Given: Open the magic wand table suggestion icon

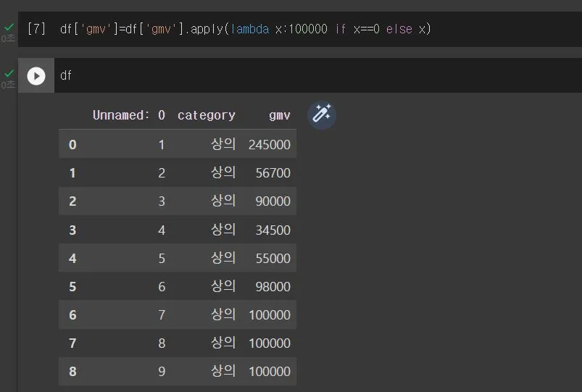Looking at the screenshot, I should (x=321, y=114).
